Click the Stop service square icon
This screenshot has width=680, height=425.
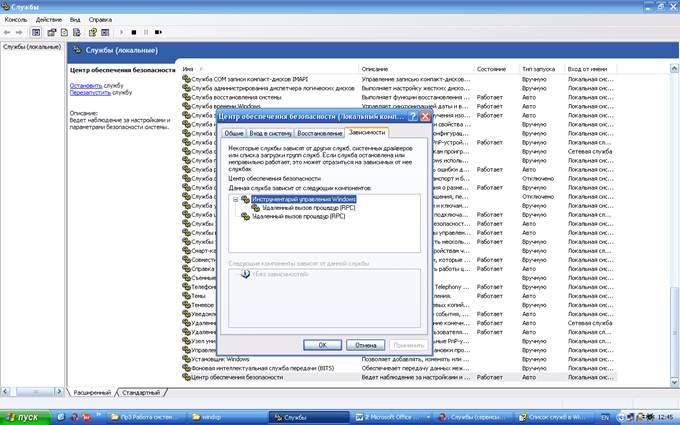(x=134, y=33)
